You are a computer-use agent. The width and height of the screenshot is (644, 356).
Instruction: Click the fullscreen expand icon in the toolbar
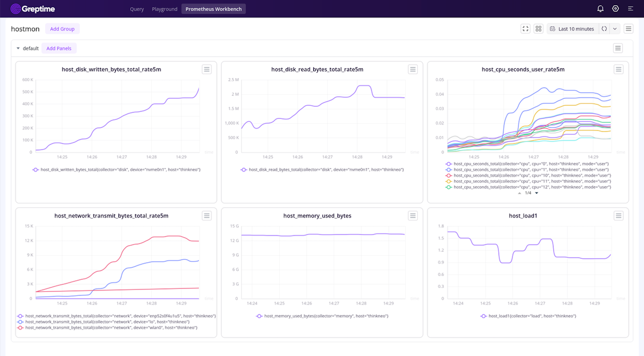[525, 28]
